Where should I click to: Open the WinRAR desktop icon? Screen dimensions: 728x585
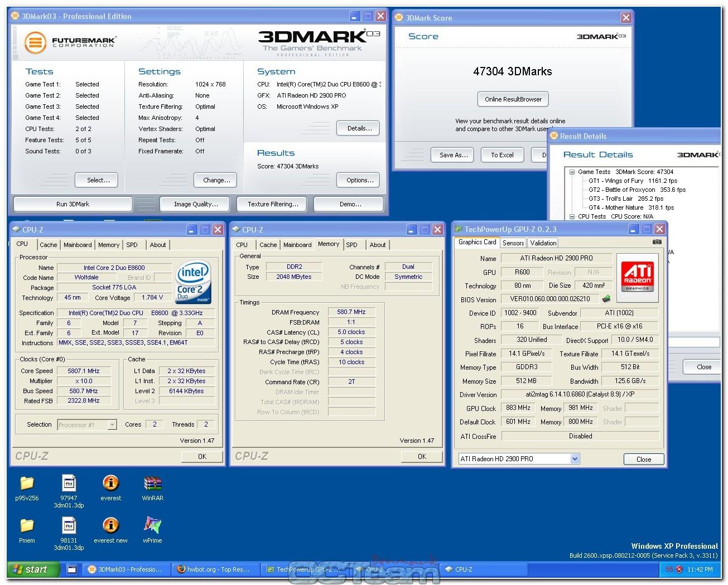pyautogui.click(x=152, y=483)
